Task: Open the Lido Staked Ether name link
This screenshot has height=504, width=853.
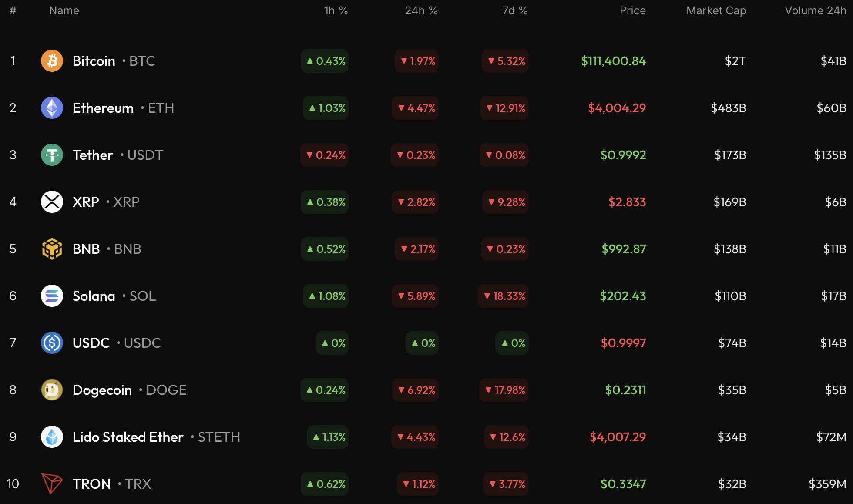Action: 128,437
